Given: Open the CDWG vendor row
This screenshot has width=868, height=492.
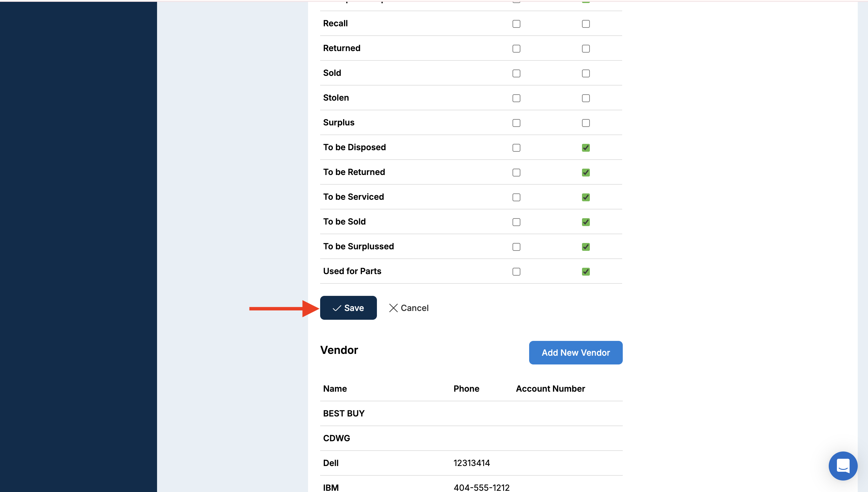Looking at the screenshot, I should point(336,438).
